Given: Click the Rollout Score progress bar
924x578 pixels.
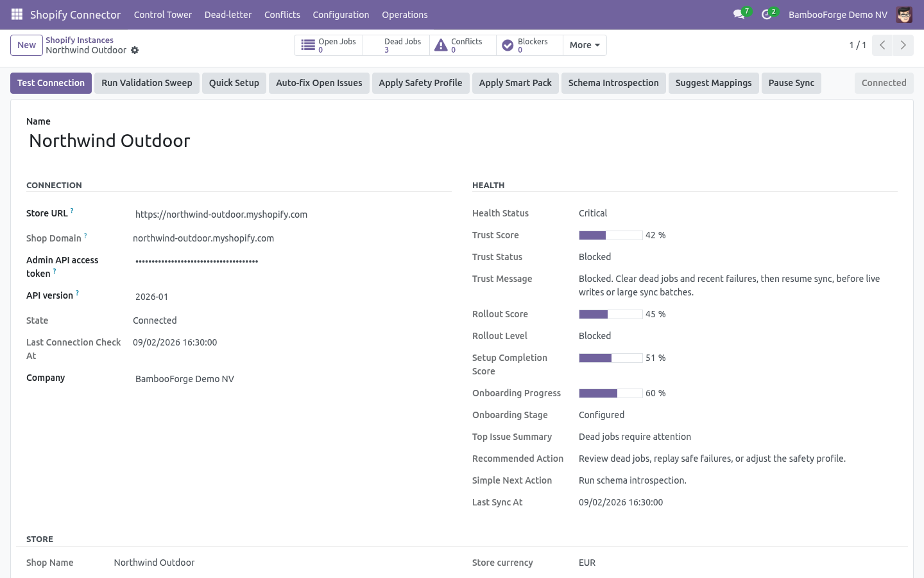Looking at the screenshot, I should [611, 314].
